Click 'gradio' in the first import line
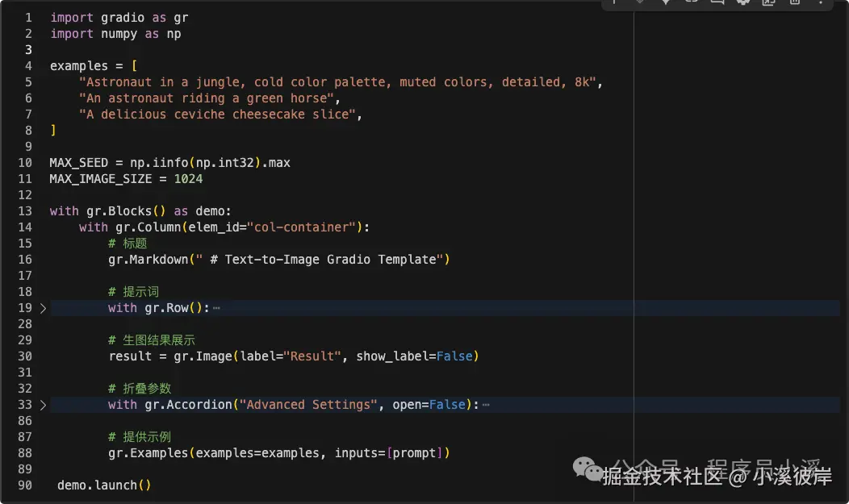849x504 pixels. pyautogui.click(x=123, y=18)
